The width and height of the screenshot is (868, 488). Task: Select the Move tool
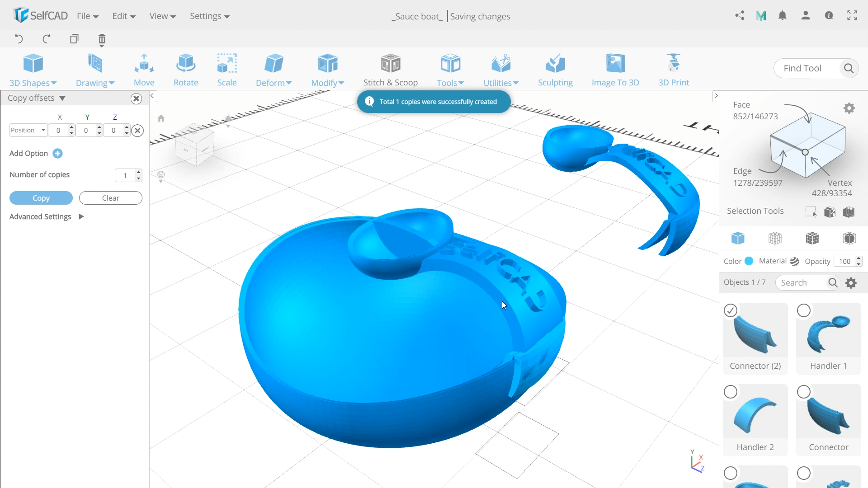(x=144, y=70)
